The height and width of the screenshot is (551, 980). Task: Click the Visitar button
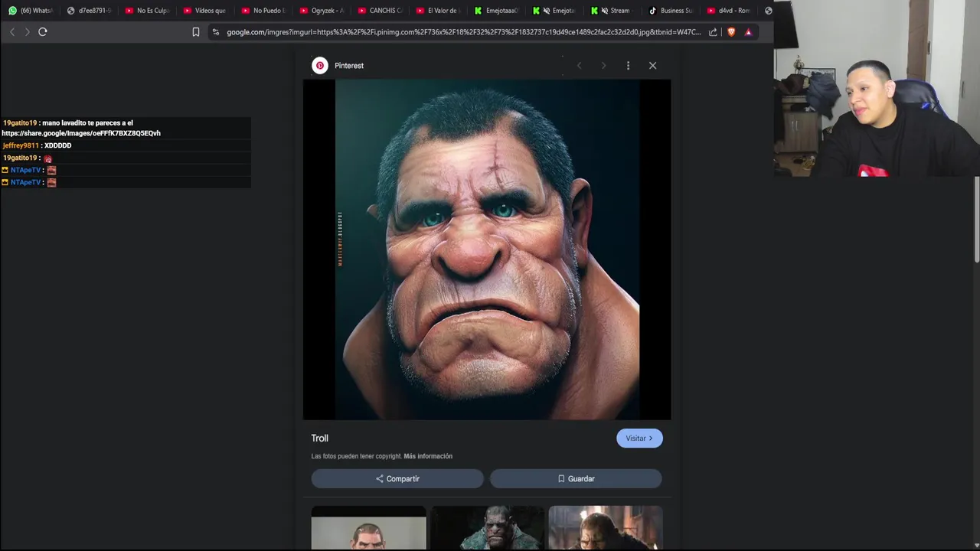[639, 439]
